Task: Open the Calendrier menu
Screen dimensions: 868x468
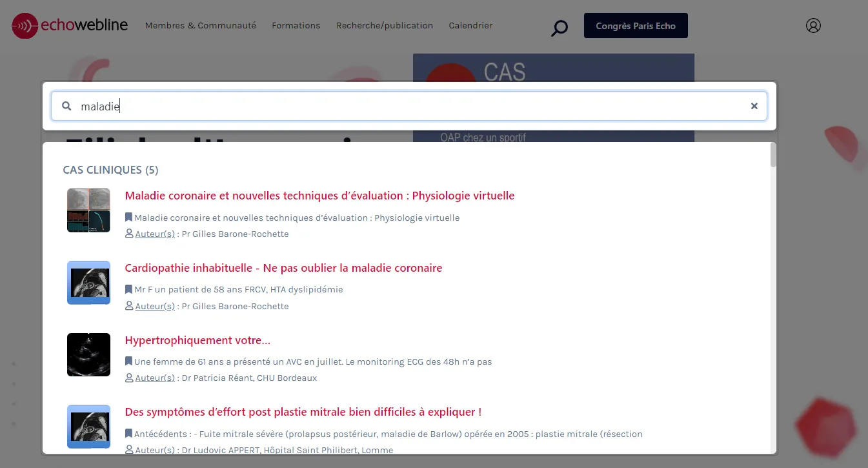Action: (470, 26)
